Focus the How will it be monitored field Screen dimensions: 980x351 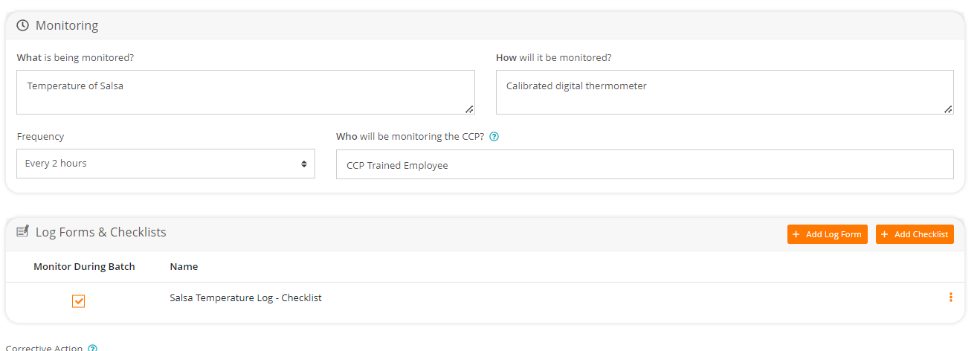[x=724, y=92]
